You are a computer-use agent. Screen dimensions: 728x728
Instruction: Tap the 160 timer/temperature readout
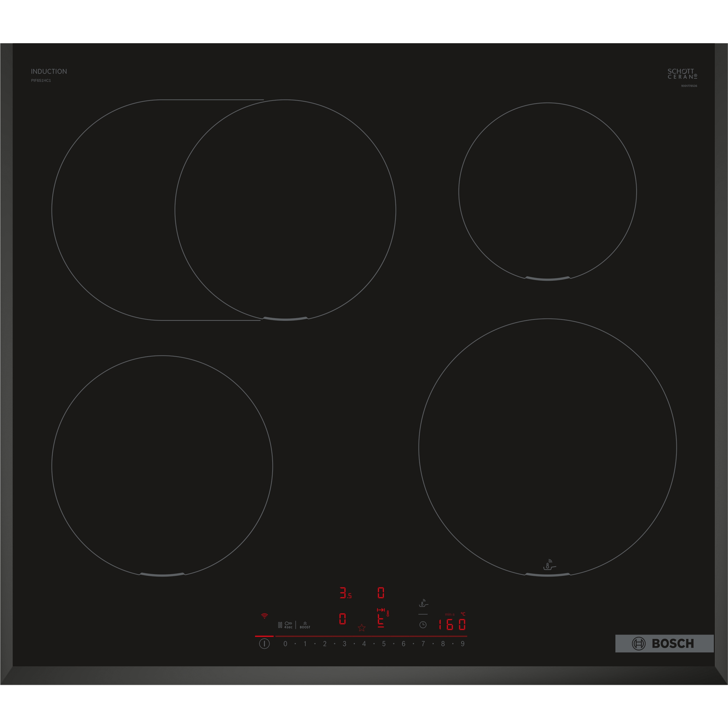[452, 625]
